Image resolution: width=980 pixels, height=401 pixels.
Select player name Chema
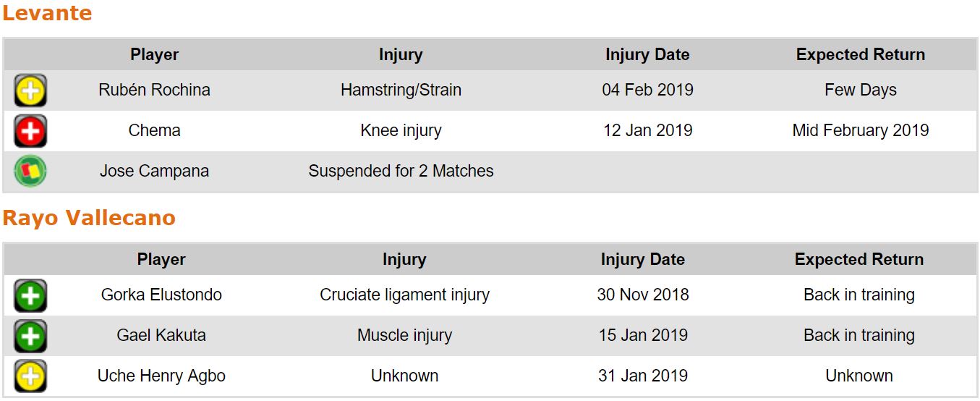154,131
